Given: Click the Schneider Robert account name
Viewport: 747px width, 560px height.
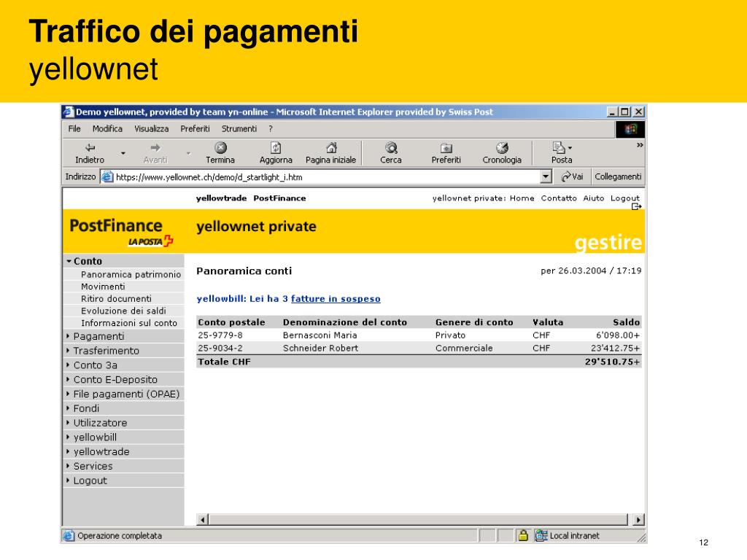Looking at the screenshot, I should (x=321, y=348).
